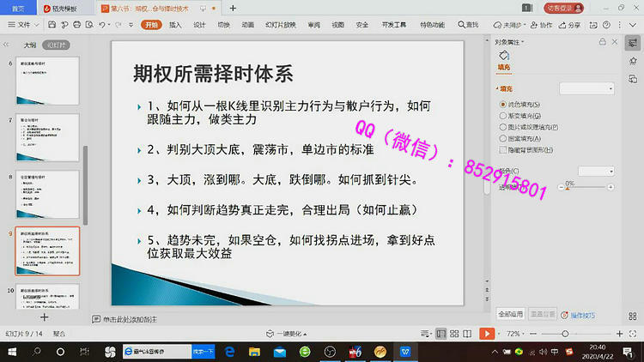644x362 pixels.
Task: Click the 分享 share icon
Action: pyautogui.click(x=570, y=26)
